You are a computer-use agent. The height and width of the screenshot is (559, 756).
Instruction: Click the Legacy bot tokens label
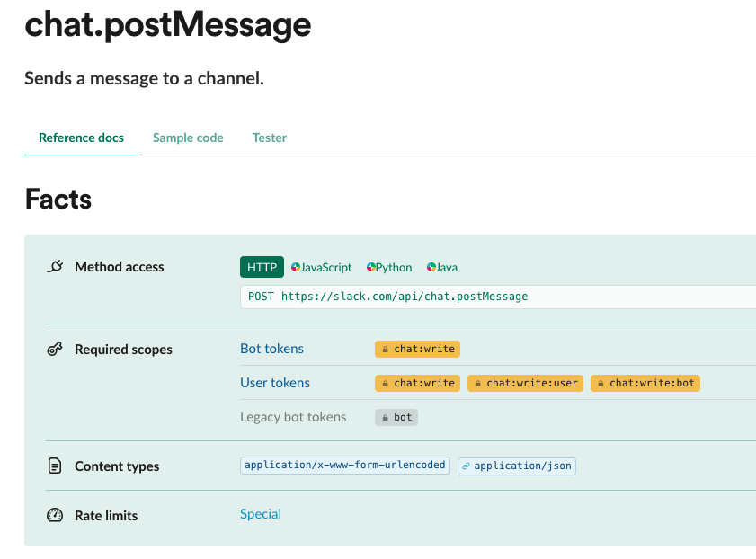(293, 417)
